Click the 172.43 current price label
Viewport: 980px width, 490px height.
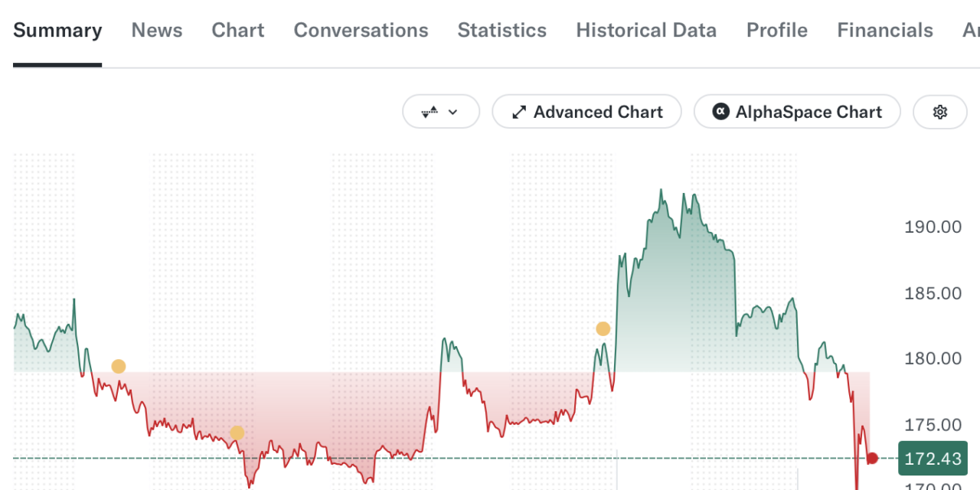pyautogui.click(x=933, y=459)
